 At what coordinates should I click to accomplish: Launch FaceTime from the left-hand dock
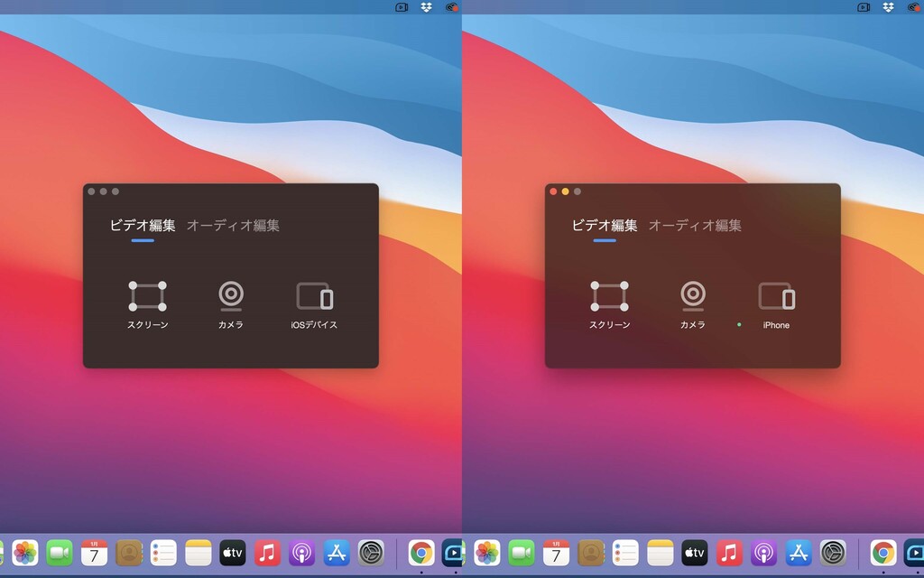coord(60,554)
